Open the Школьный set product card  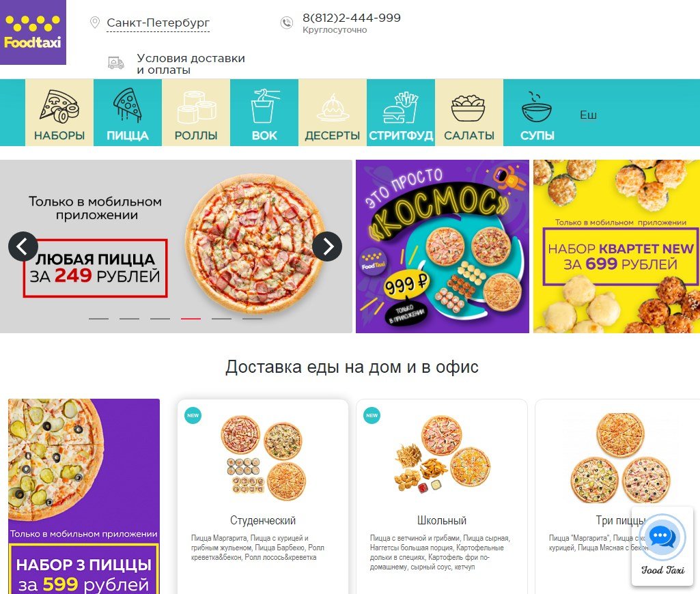pos(442,496)
